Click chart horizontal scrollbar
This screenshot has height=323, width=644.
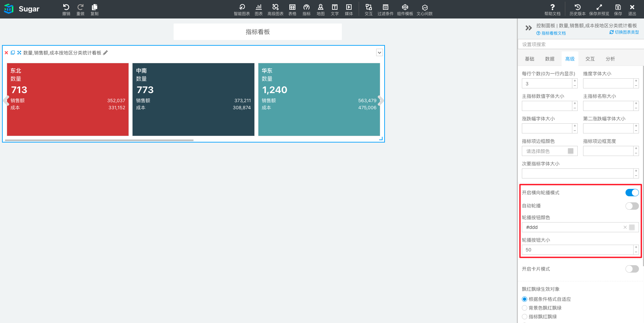pos(99,140)
